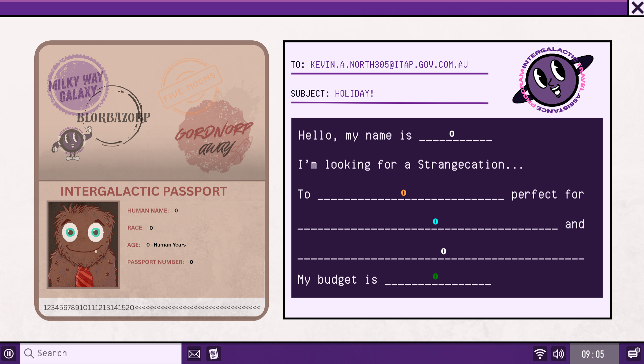This screenshot has width=644, height=364.
Task: Close the window with the X button
Action: 637,8
